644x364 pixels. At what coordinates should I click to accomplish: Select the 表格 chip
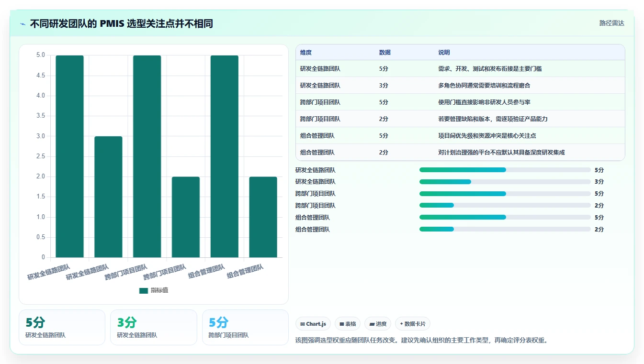(x=348, y=324)
